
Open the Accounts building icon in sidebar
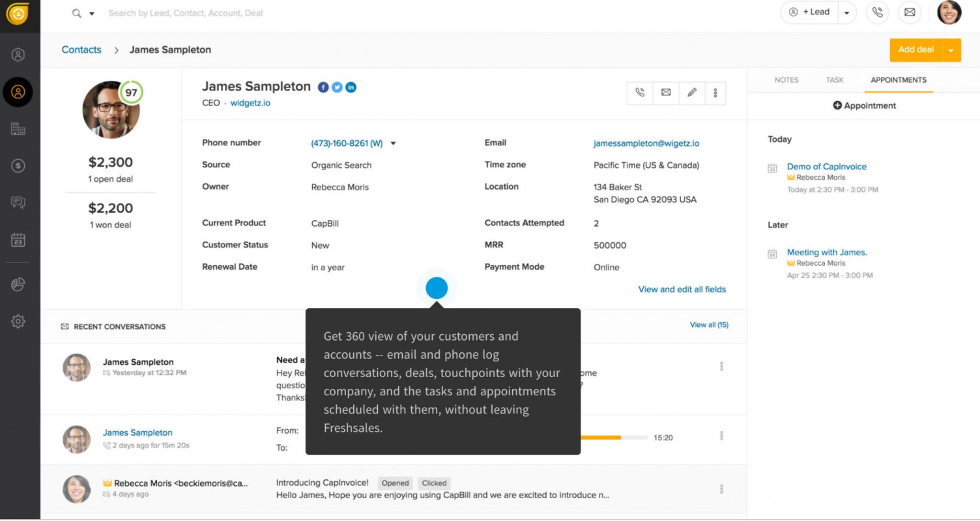coord(18,129)
